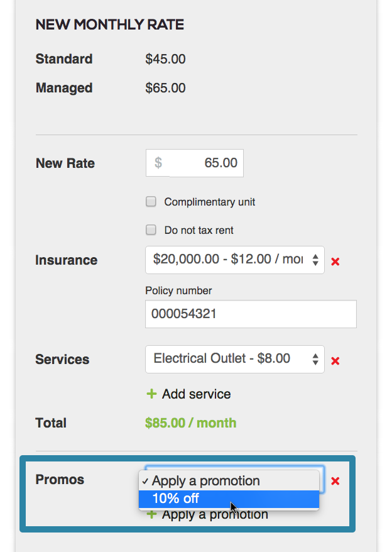The width and height of the screenshot is (392, 552).
Task: Toggle the checkmark on Apply a promotion
Action: coord(146,480)
